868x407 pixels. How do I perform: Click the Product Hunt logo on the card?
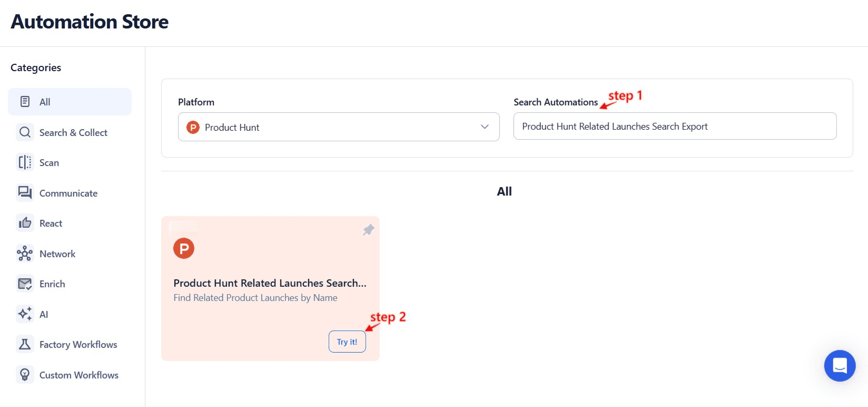coord(184,248)
